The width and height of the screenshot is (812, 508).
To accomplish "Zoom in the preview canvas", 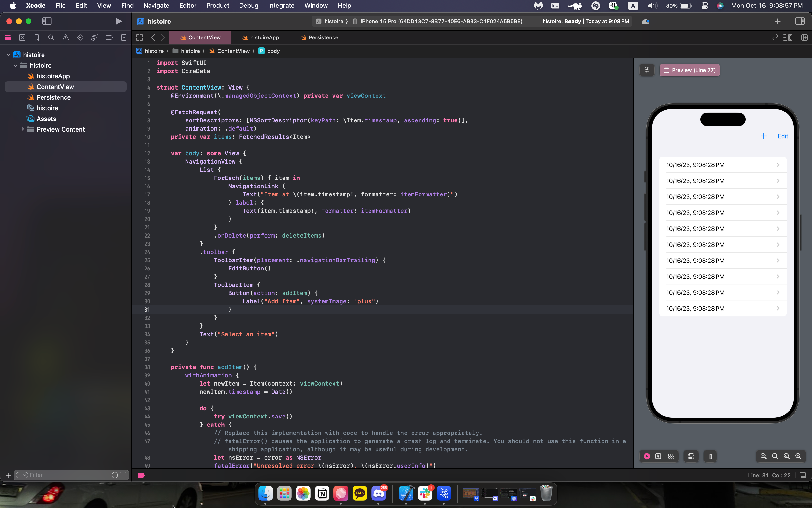I will click(x=798, y=456).
